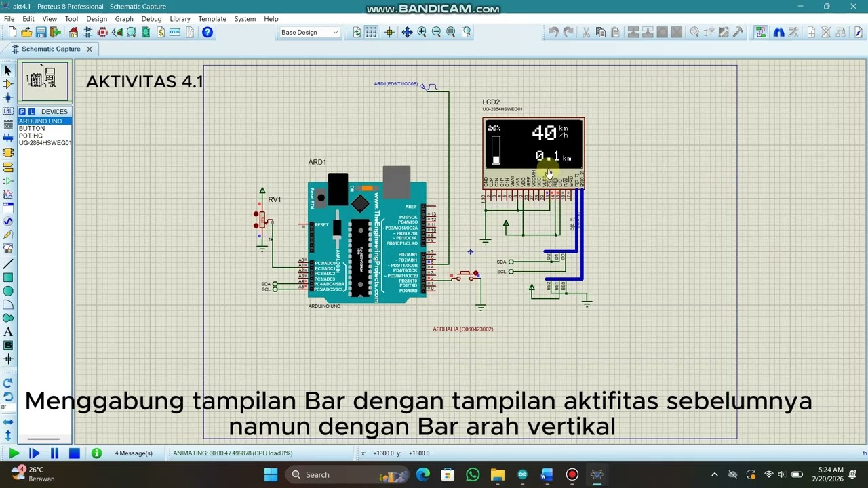Open File Explorer from the taskbar
The height and width of the screenshot is (488, 868).
point(498,474)
